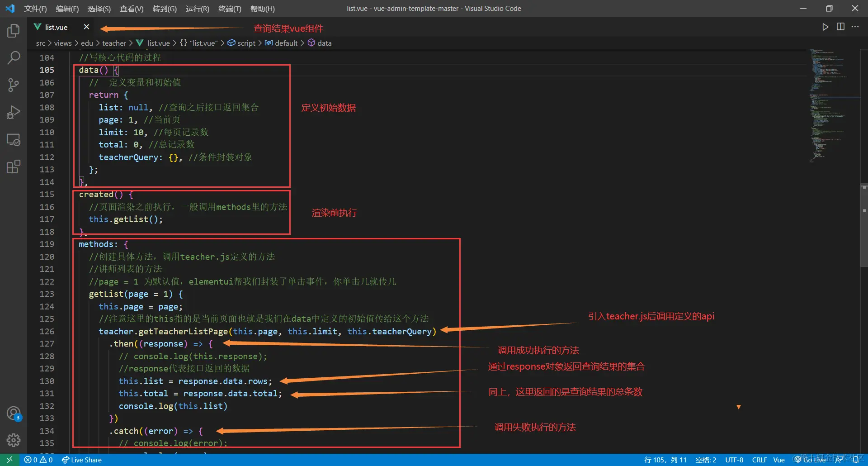This screenshot has width=868, height=466.
Task: Launch server with Go Live
Action: point(811,460)
